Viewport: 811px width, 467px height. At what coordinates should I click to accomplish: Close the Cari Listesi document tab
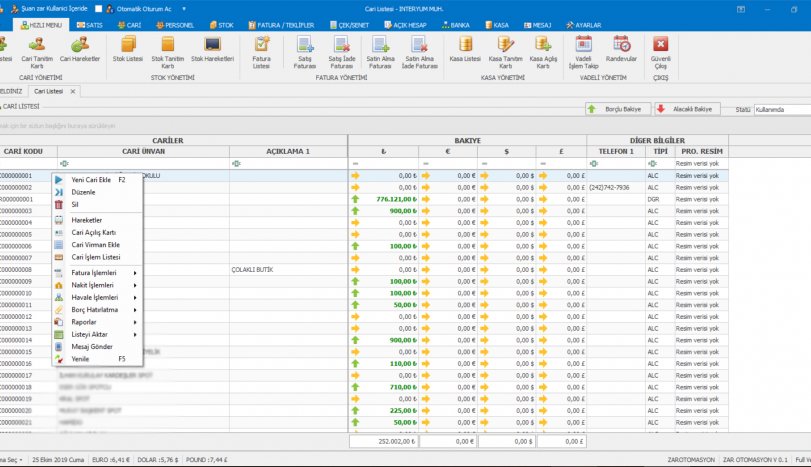pyautogui.click(x=73, y=92)
